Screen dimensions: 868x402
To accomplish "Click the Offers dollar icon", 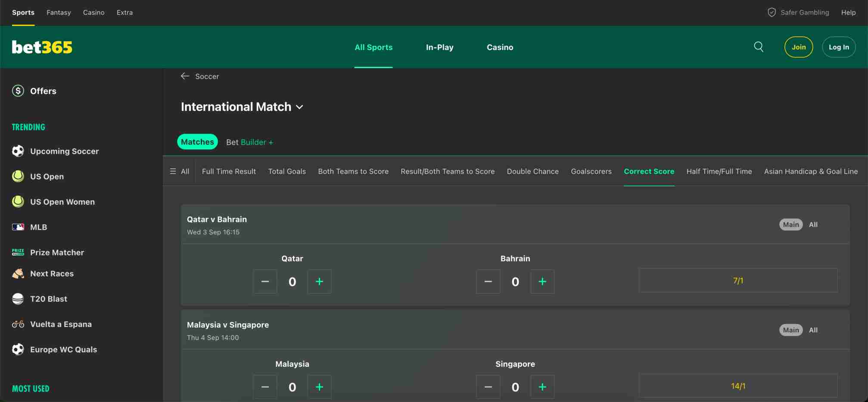I will point(18,91).
